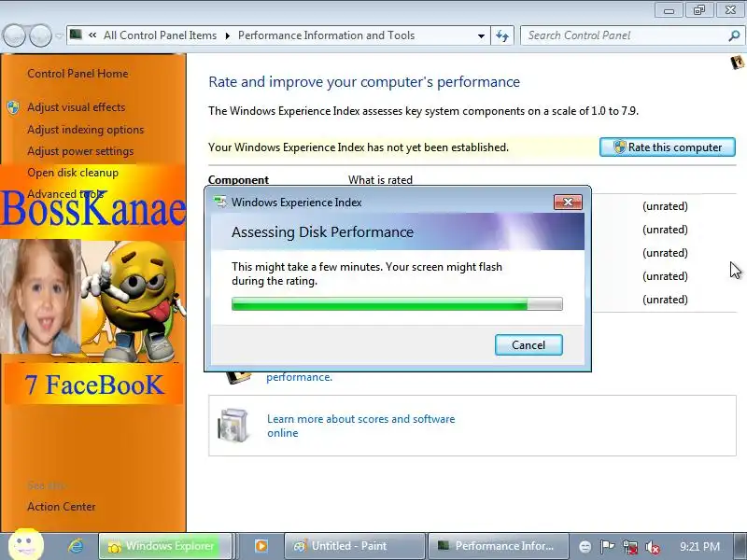The image size is (747, 560).
Task: Open Adjust power settings link
Action: click(x=80, y=151)
